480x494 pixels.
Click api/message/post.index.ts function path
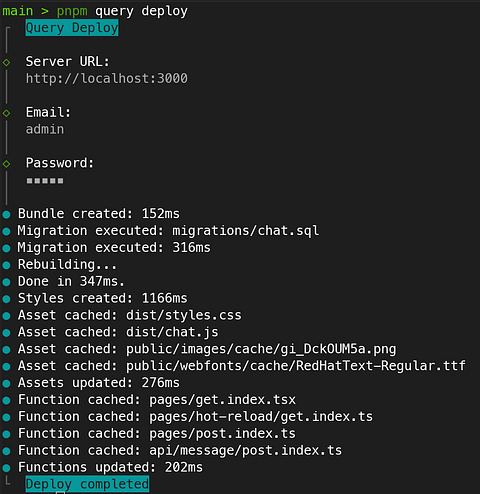coord(245,451)
